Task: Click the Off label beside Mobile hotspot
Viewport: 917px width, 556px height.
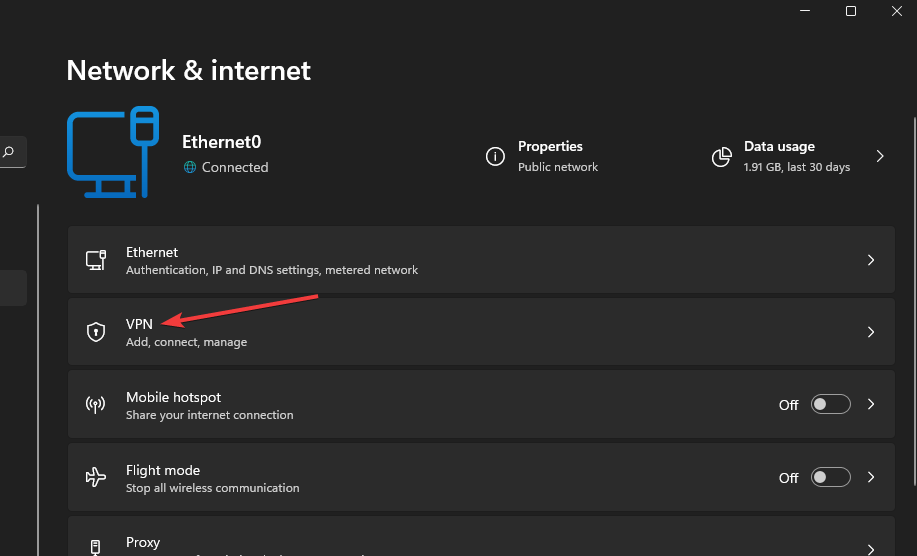Action: point(788,405)
